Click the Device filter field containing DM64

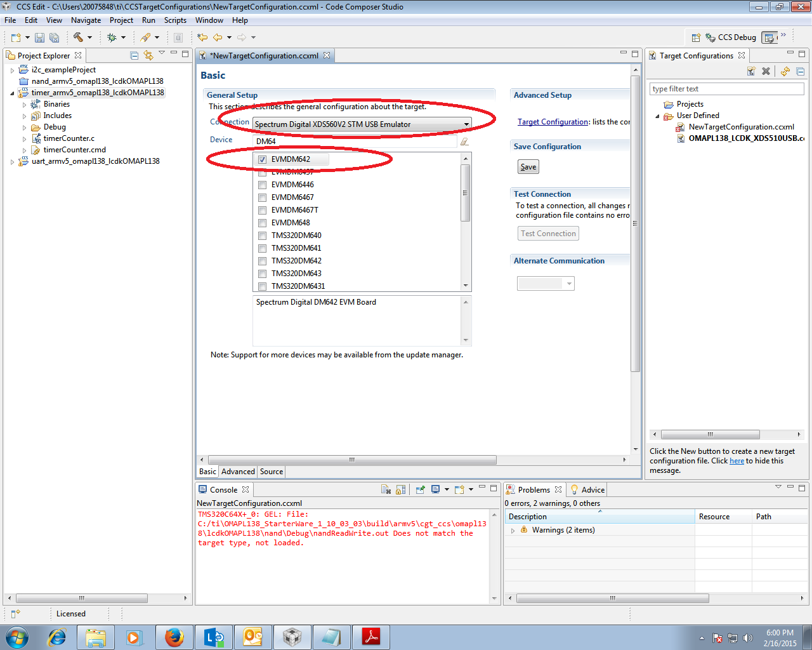(x=355, y=142)
